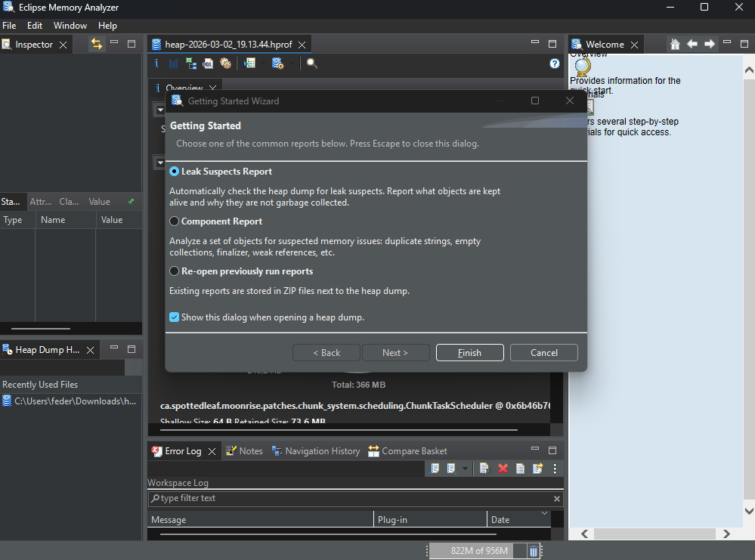Click the red X delete log icon
The height and width of the screenshot is (560, 755).
click(x=503, y=469)
